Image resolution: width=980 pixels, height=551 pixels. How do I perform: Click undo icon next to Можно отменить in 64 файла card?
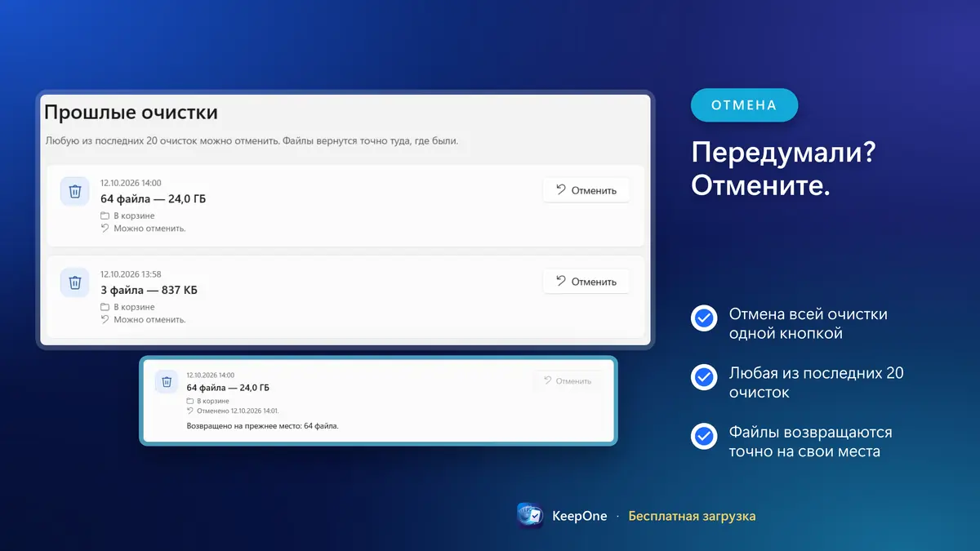click(x=105, y=229)
